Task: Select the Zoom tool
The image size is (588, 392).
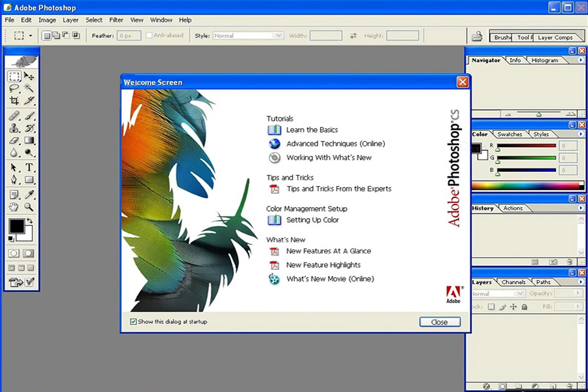Action: 29,206
